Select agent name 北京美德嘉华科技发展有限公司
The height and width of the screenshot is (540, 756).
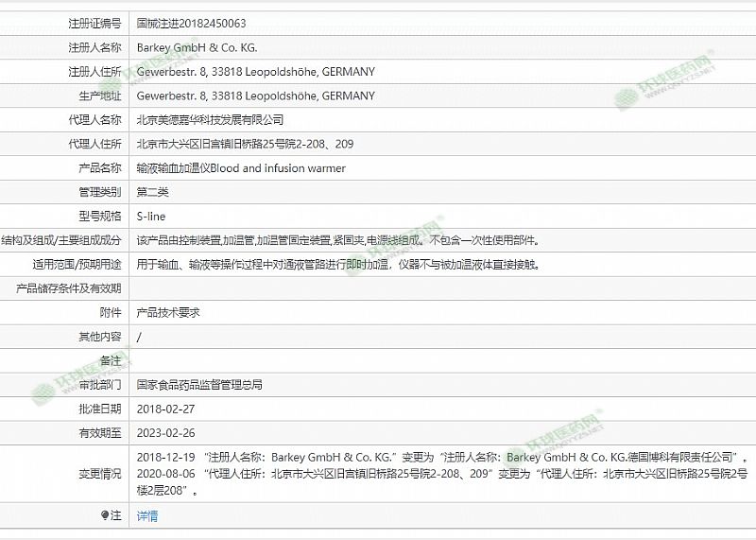pyautogui.click(x=210, y=120)
